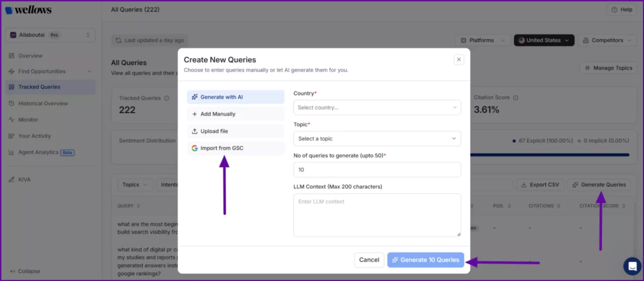This screenshot has height=281, width=644.
Task: Click the Agent Analytics chart icon
Action: point(12,152)
